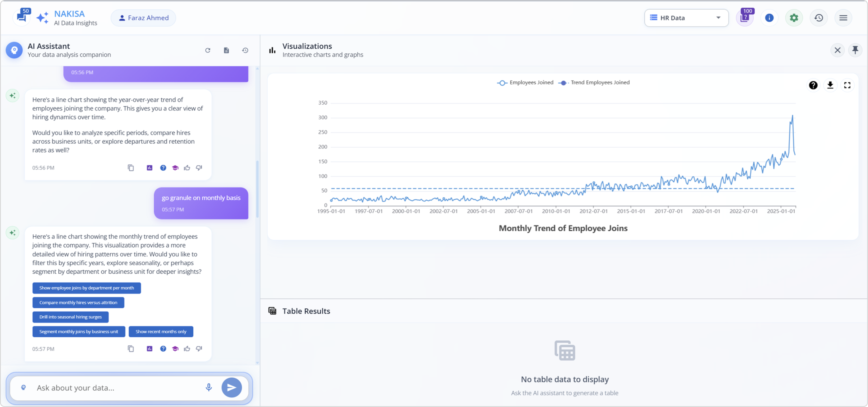Thumbs up the monthly trend response

click(187, 349)
